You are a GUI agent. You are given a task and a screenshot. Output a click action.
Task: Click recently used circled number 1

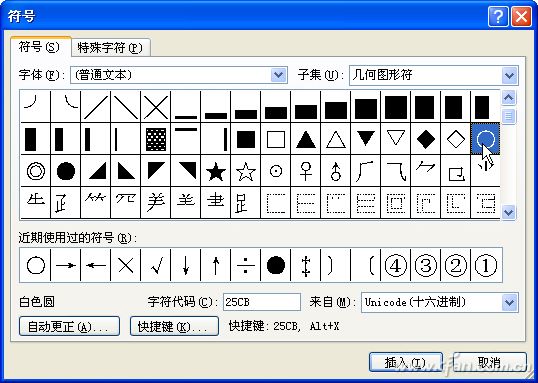point(486,266)
